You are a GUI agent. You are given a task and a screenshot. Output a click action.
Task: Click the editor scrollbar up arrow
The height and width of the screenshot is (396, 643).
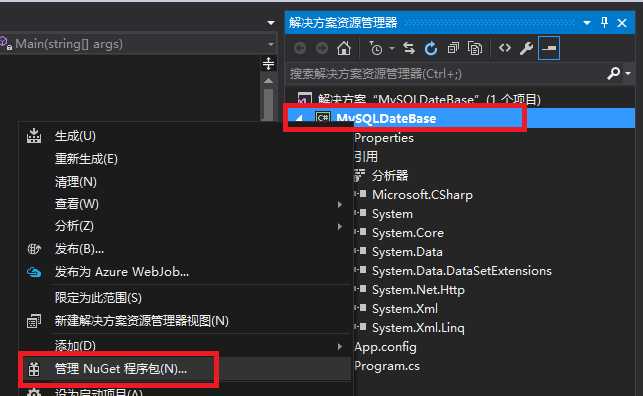(x=268, y=81)
